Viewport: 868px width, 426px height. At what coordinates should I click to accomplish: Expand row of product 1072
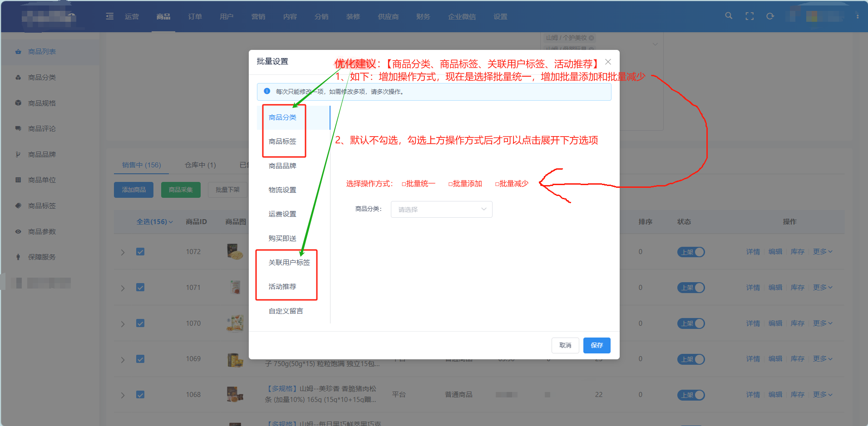[x=123, y=252]
